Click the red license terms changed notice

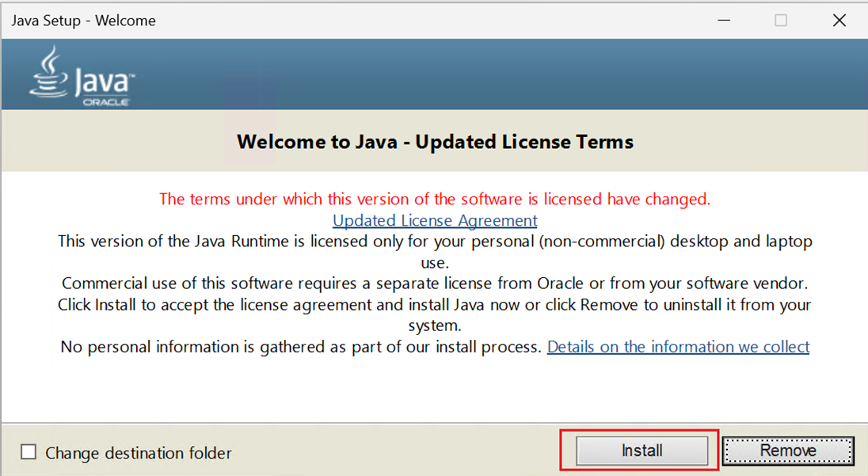(x=435, y=200)
